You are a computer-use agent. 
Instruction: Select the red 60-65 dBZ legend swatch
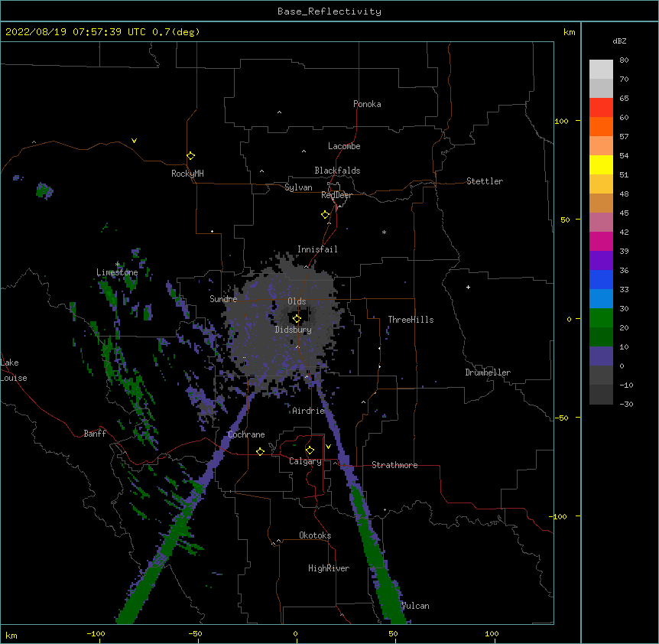601,107
